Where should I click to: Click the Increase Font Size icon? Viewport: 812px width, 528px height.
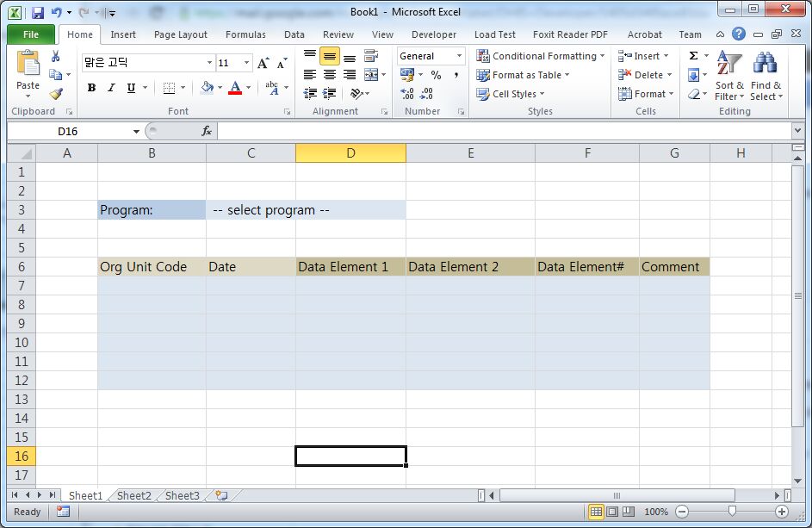263,63
